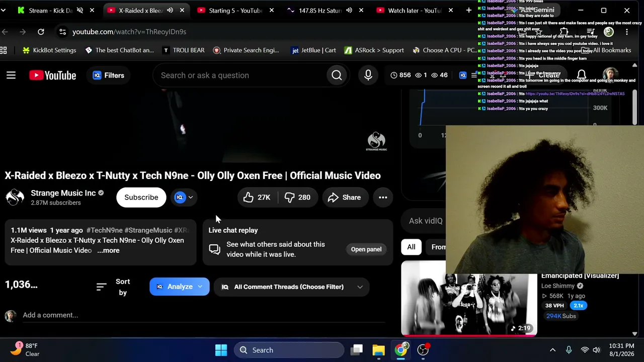Open KickBot Settings bookmark
Image resolution: width=644 pixels, height=362 pixels.
[49, 50]
